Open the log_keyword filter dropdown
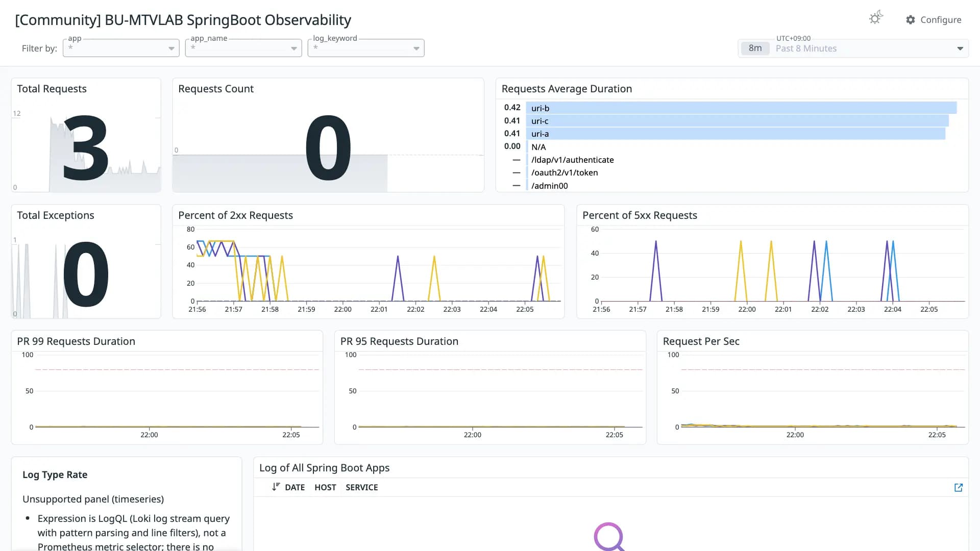 tap(366, 48)
